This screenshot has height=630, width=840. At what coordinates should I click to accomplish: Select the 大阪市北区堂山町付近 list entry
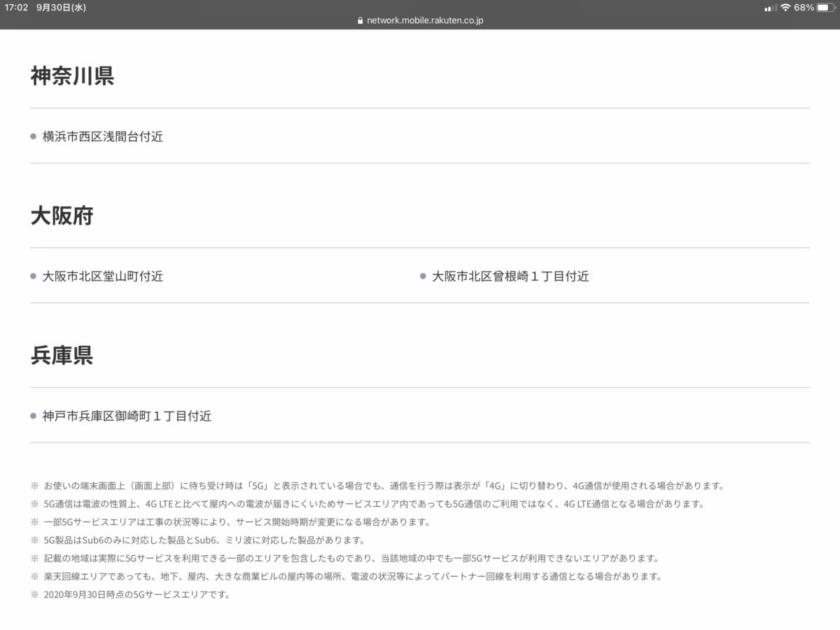pyautogui.click(x=102, y=276)
